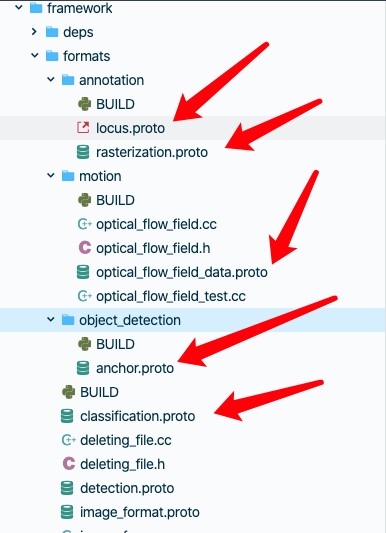This screenshot has height=533, width=386.
Task: Click the Python icon of annotation BUILD
Action: pyautogui.click(x=84, y=104)
